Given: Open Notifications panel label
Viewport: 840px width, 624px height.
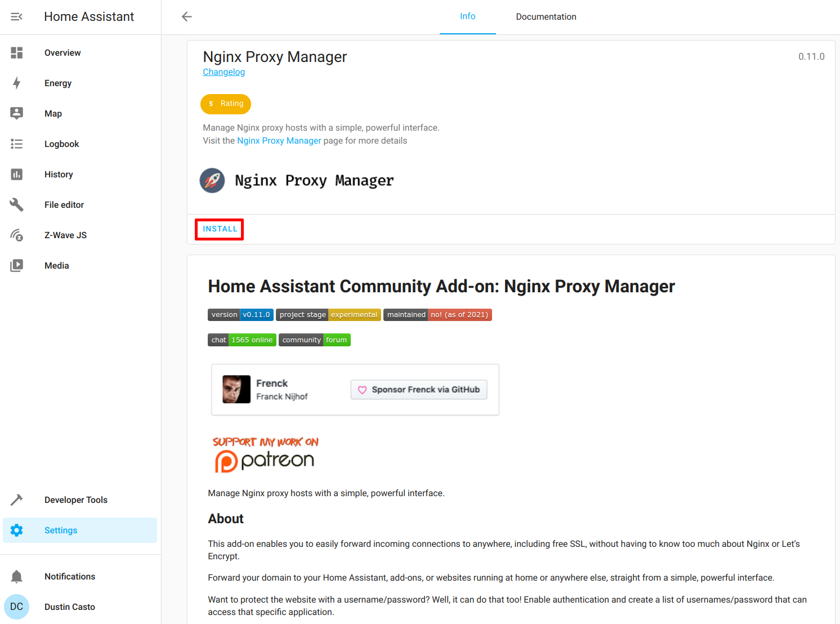Looking at the screenshot, I should point(70,577).
